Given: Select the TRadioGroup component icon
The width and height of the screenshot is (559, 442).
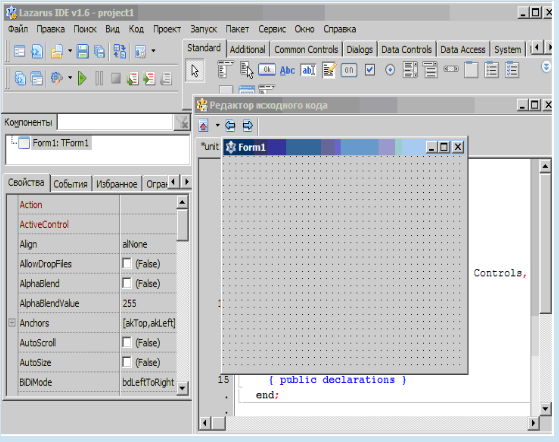Looking at the screenshot, I should tap(492, 70).
